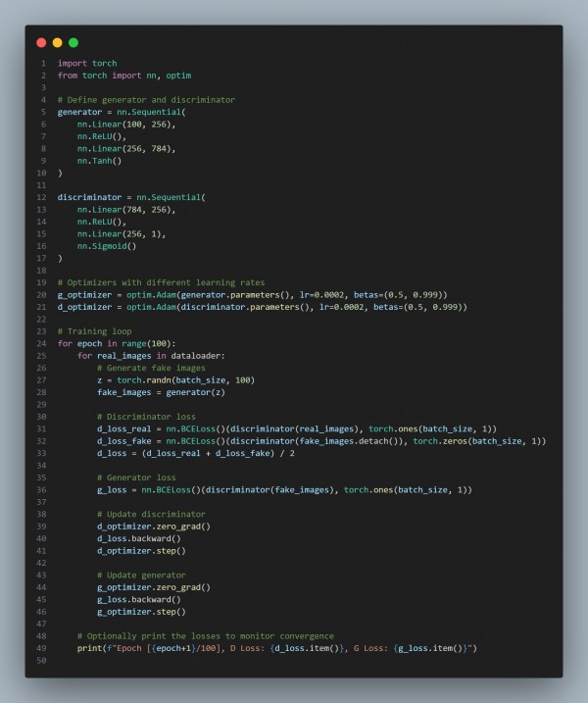The width and height of the screenshot is (588, 703).
Task: Click 'z = torch.randn(batch_size, 100)' line
Action: pos(175,380)
